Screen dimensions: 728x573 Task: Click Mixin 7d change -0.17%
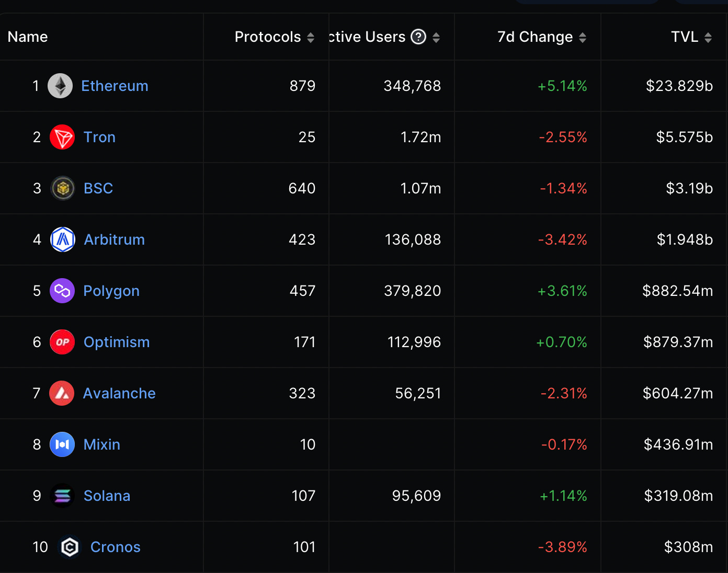564,444
